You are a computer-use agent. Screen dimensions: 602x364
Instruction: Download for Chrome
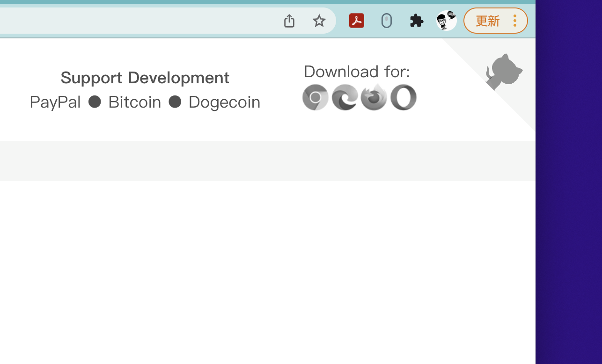(316, 97)
